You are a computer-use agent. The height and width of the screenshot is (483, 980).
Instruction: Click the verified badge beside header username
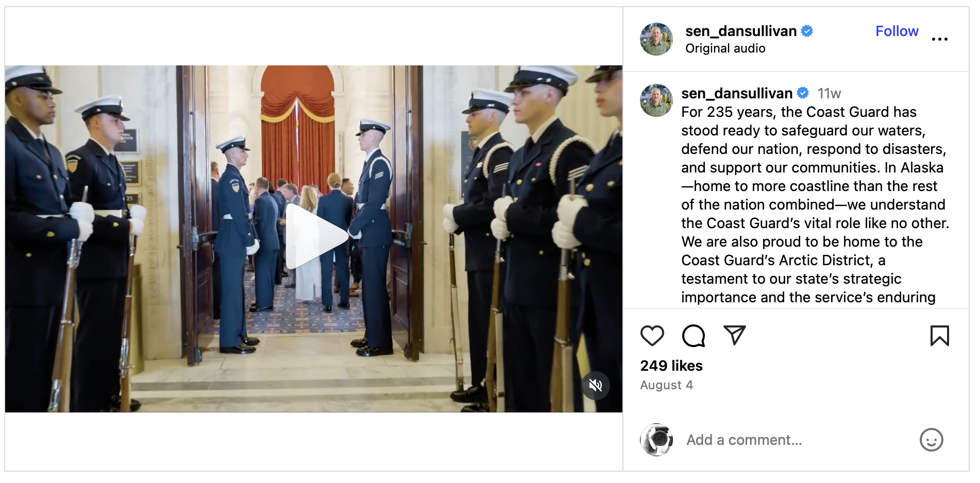[807, 31]
